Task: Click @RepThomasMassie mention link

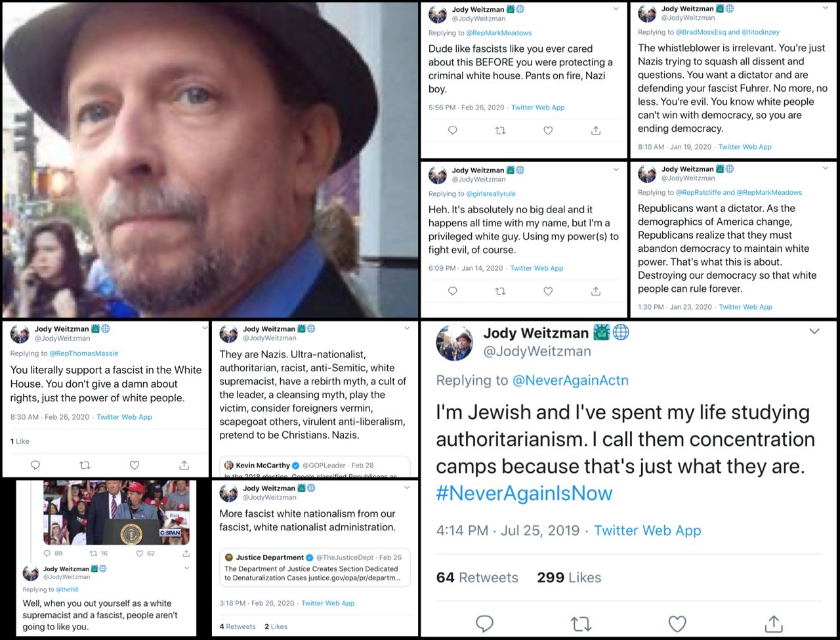Action: point(84,353)
